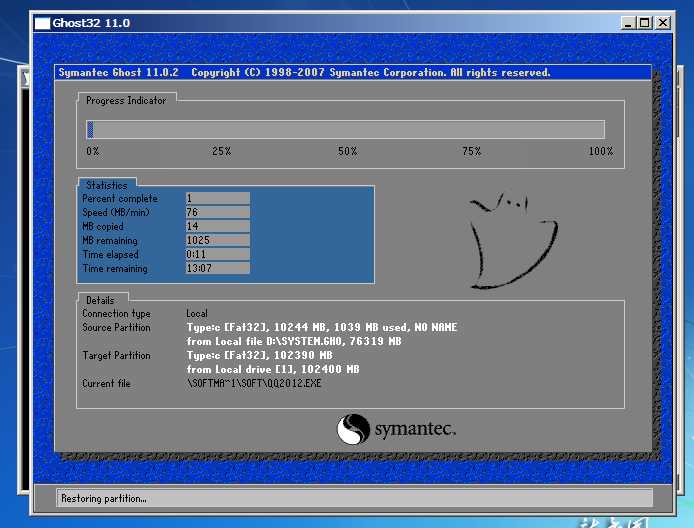Click 'from Local file D:\SYSTEM.GHO' line
694x528 pixels.
294,341
